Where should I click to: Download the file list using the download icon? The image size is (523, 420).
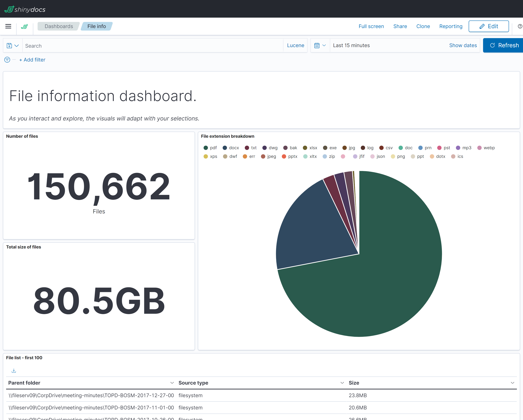pos(14,371)
